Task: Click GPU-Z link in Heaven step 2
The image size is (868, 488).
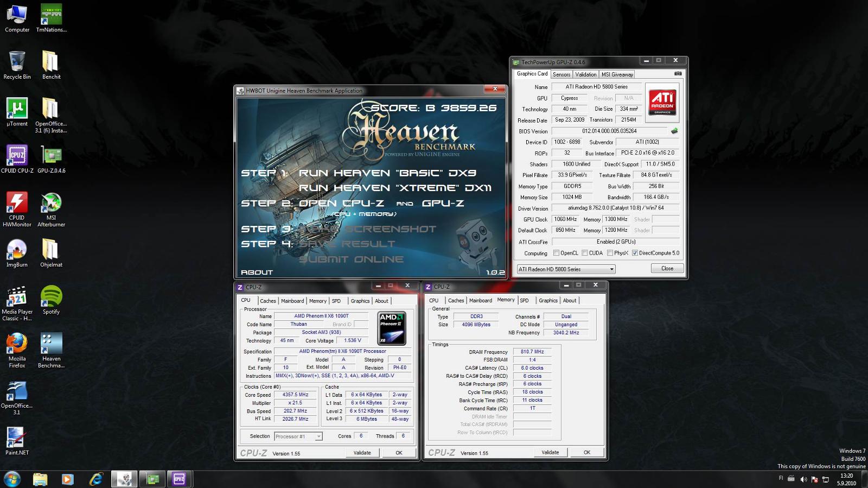Action: [x=443, y=203]
